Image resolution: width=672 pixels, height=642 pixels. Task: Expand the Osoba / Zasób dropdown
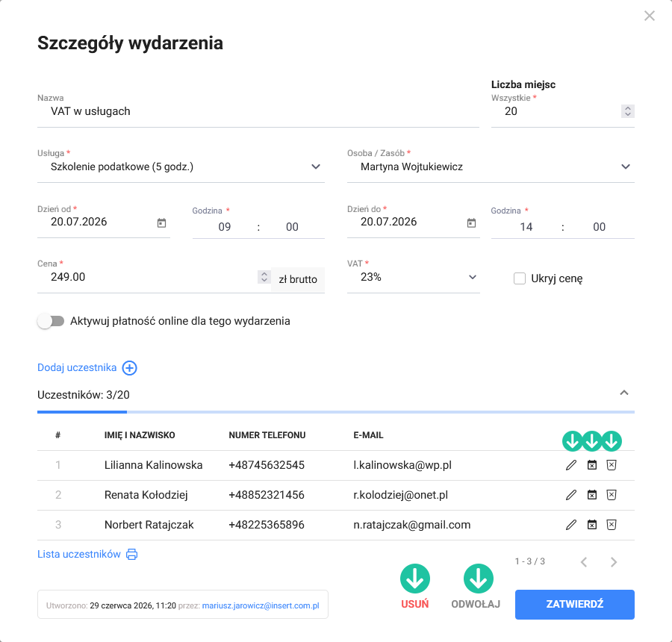[491, 166]
